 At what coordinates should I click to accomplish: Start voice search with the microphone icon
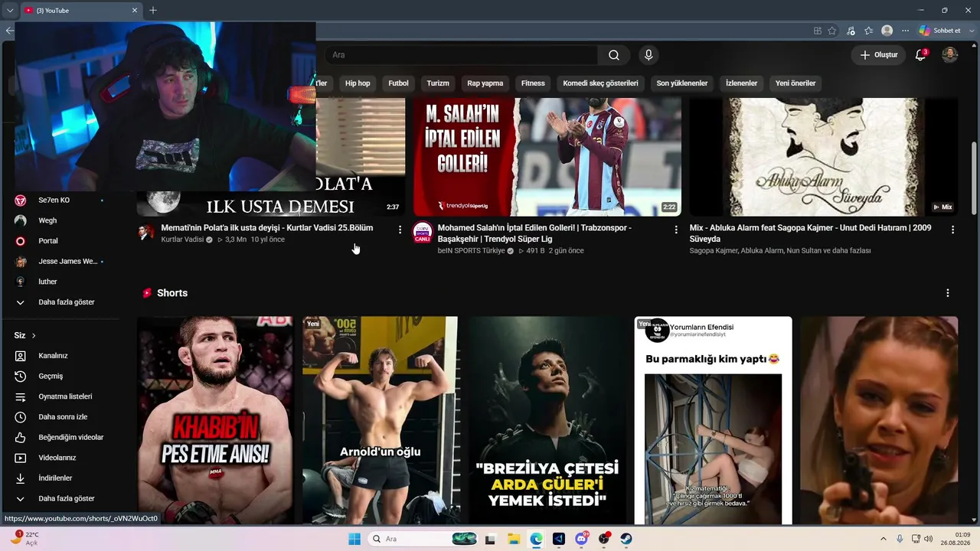pyautogui.click(x=648, y=55)
